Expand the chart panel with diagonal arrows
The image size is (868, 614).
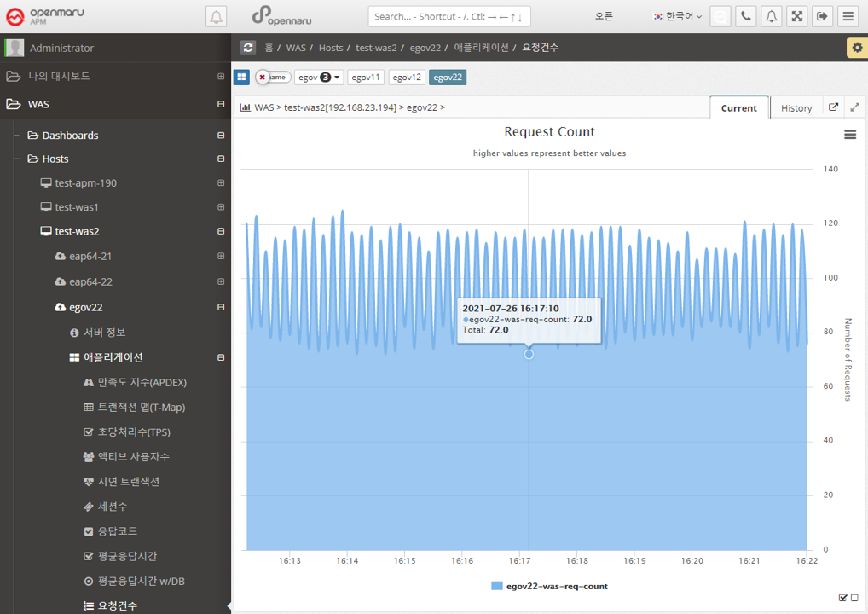(x=854, y=107)
